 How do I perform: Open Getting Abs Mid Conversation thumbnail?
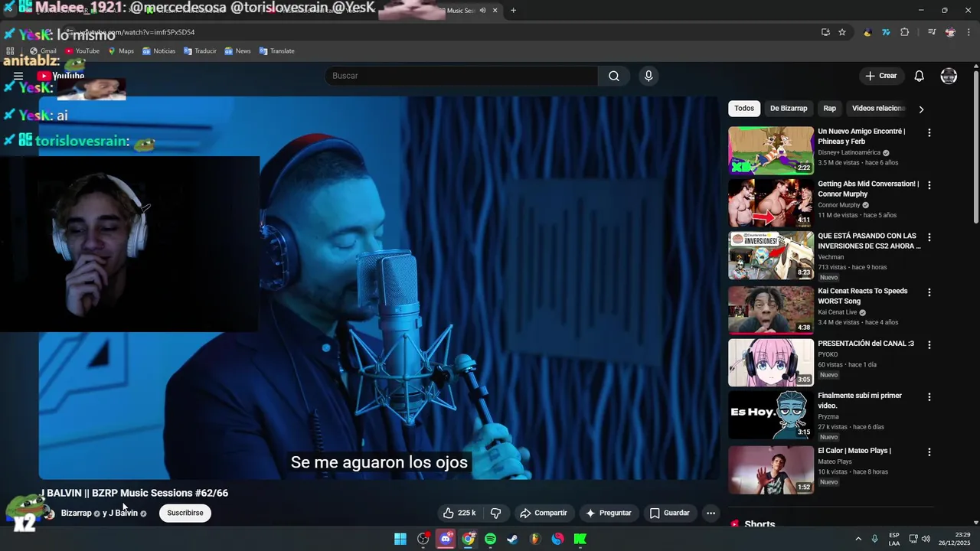coord(771,203)
